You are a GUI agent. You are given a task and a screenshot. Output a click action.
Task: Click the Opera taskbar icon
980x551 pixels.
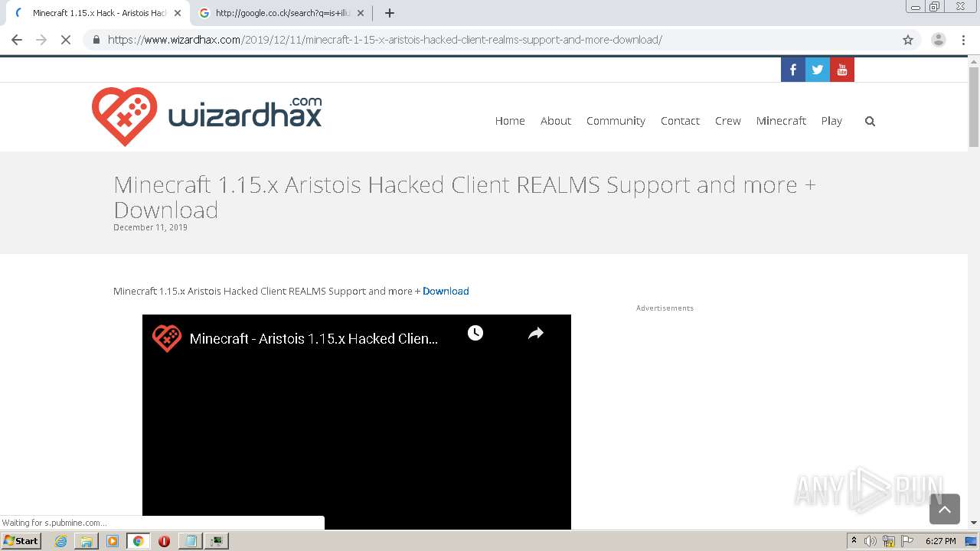click(164, 541)
